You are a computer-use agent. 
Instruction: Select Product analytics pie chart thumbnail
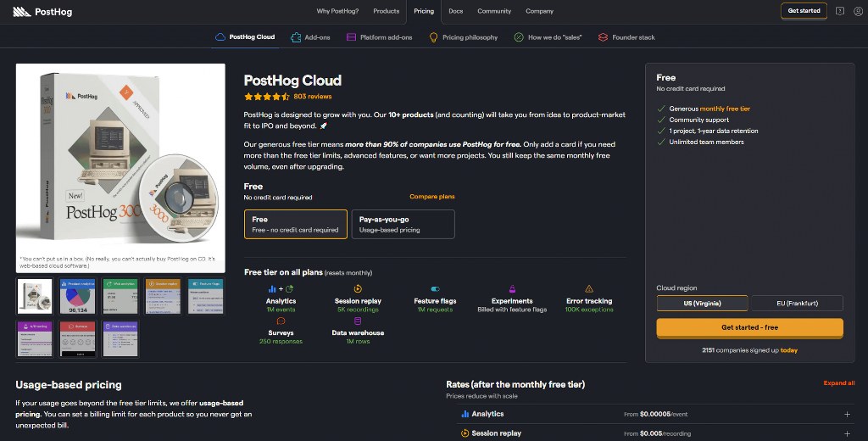[77, 296]
